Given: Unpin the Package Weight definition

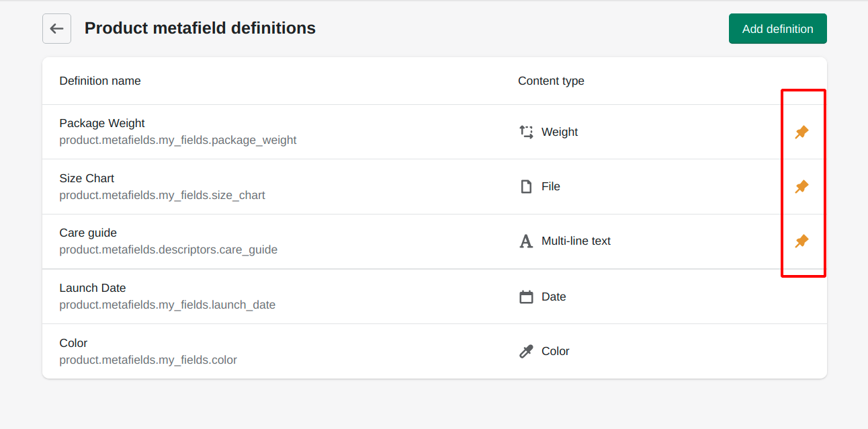Looking at the screenshot, I should click(801, 132).
